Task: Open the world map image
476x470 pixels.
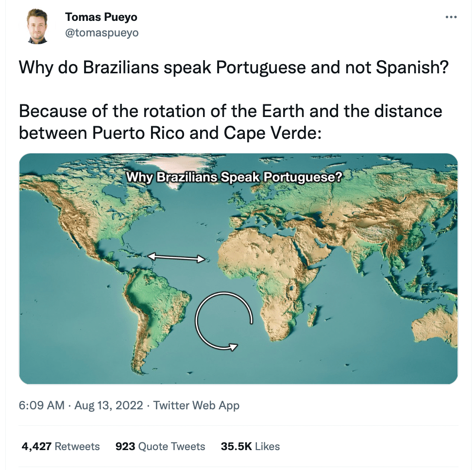Action: coord(238,269)
